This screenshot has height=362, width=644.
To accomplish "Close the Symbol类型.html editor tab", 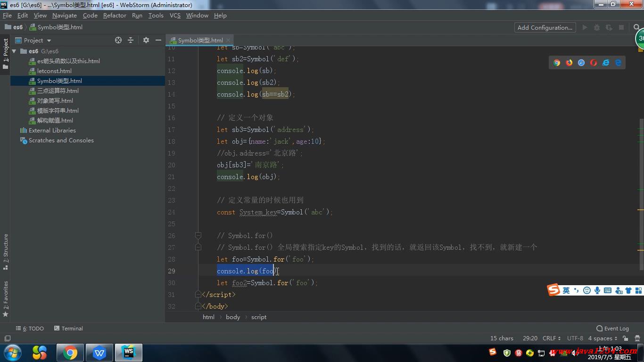I will (228, 41).
